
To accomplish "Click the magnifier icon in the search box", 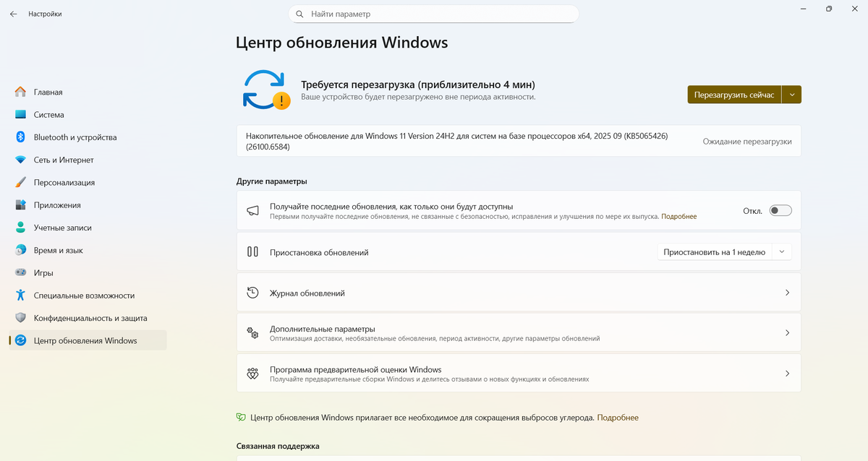I will click(300, 14).
